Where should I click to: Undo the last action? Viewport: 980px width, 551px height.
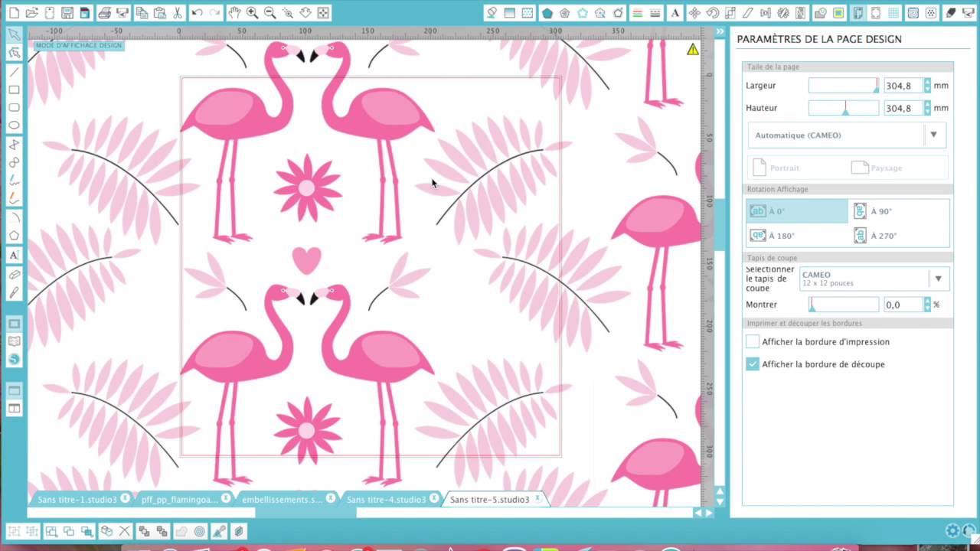click(197, 13)
